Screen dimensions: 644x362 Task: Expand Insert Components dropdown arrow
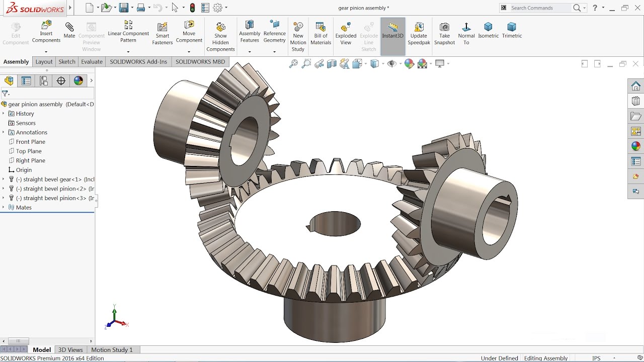[46, 51]
